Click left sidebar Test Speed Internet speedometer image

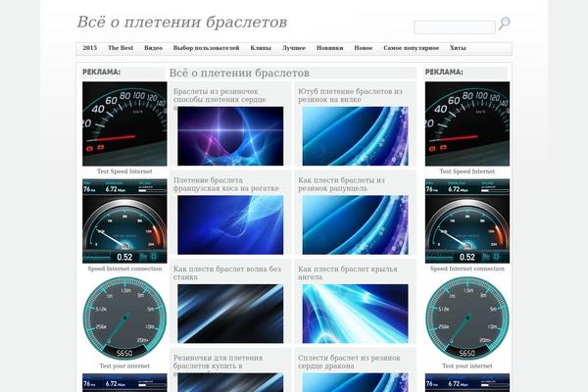coord(124,123)
